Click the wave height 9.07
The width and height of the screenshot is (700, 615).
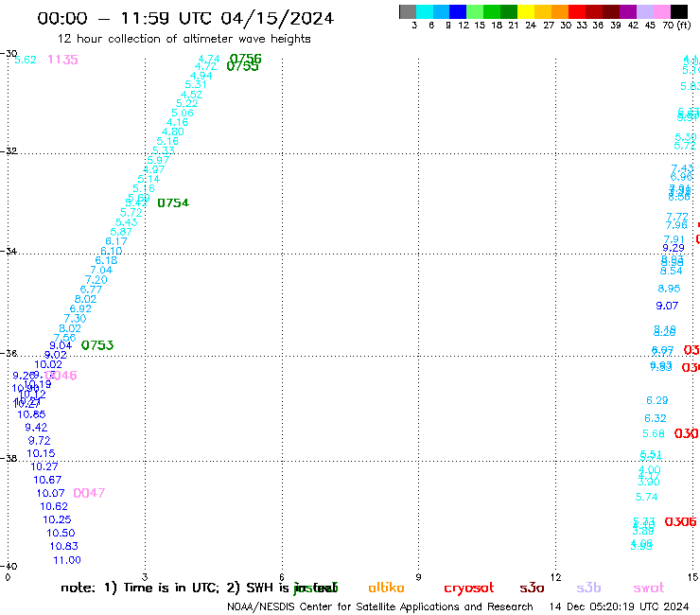(x=667, y=306)
